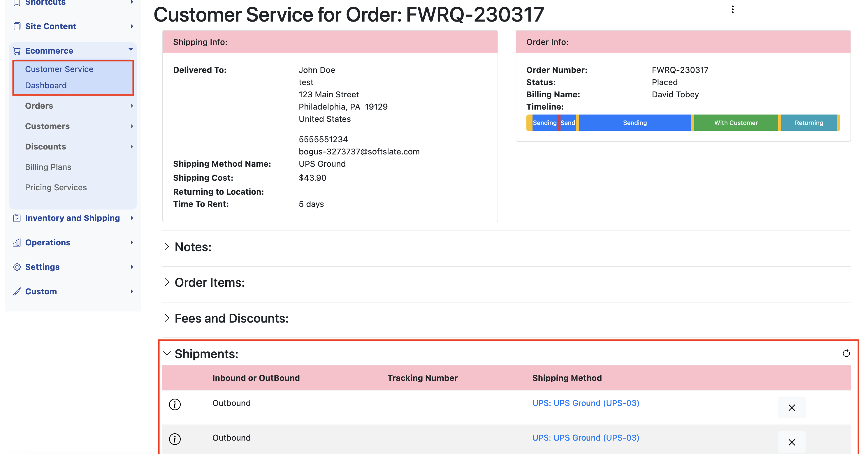Select the Ecommerce menu label
868x454 pixels.
tap(49, 51)
